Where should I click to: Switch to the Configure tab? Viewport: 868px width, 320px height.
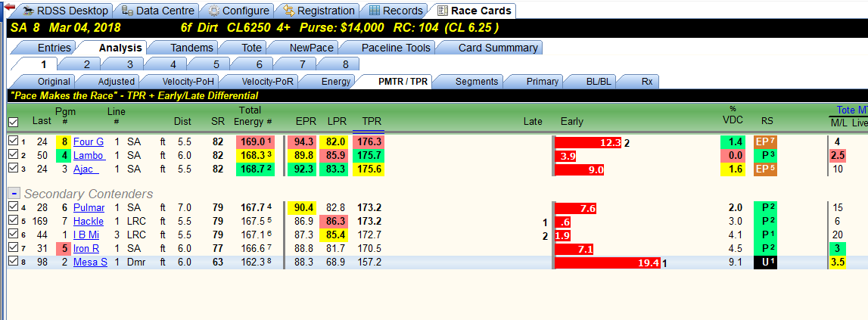238,11
